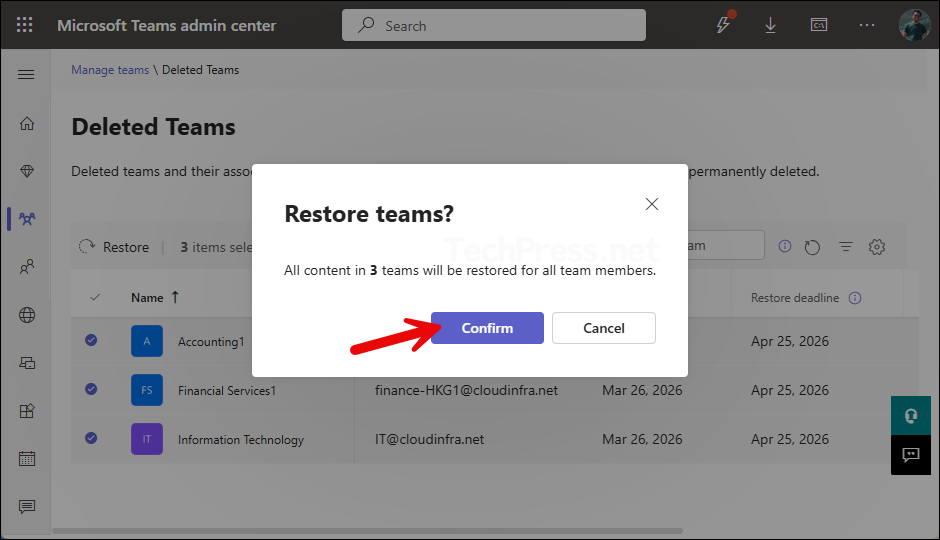The height and width of the screenshot is (540, 940).
Task: Click IT@cloudinfra.net email cell
Action: click(429, 439)
